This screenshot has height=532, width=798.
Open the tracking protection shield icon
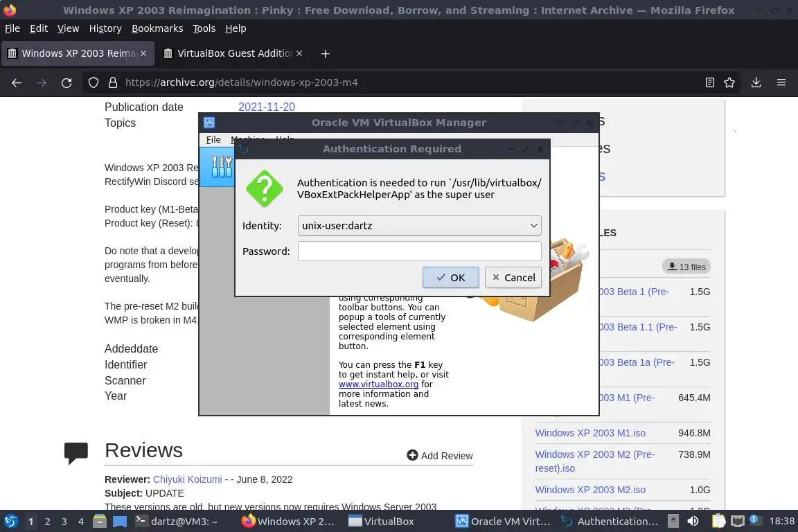93,82
